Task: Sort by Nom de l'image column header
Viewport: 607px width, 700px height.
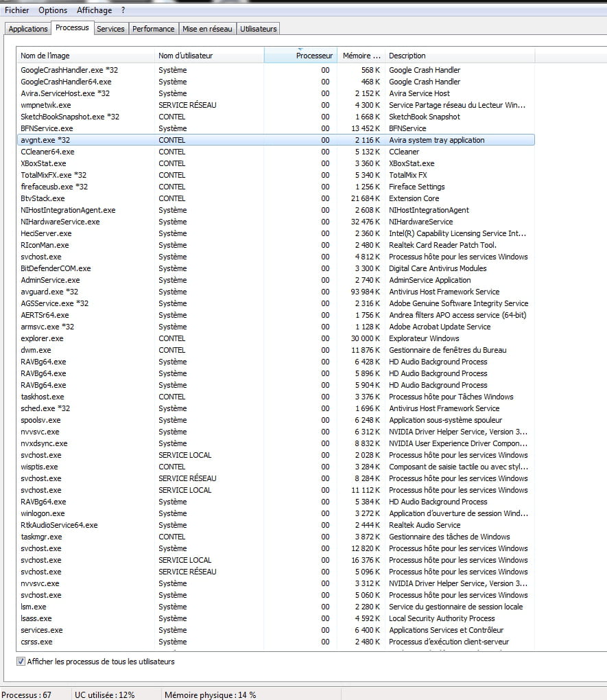Action: point(86,56)
